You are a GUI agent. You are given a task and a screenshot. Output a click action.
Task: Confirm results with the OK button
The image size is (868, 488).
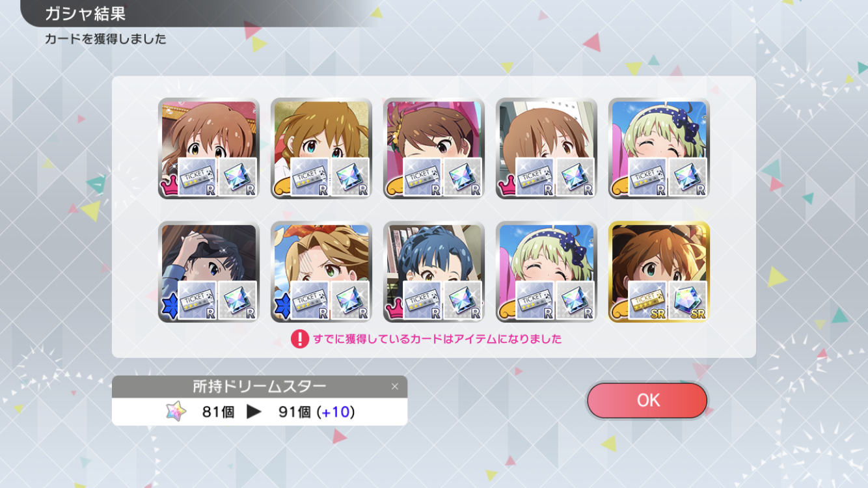[x=647, y=400]
